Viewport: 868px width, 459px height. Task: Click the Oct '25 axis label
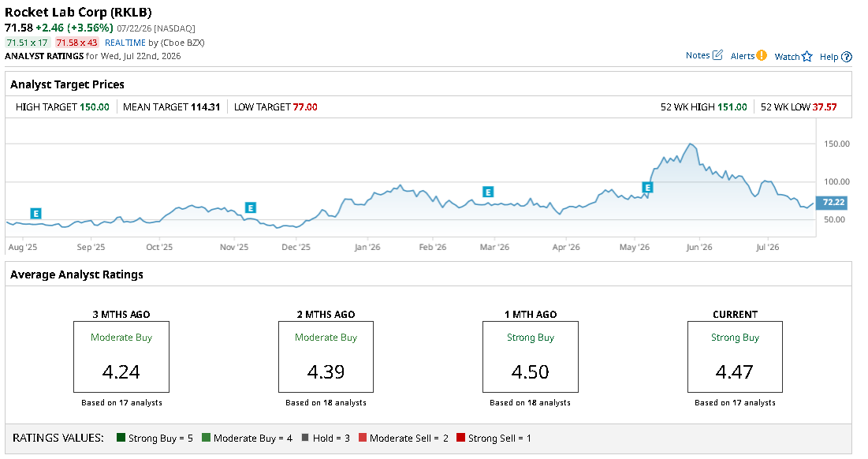(x=159, y=247)
